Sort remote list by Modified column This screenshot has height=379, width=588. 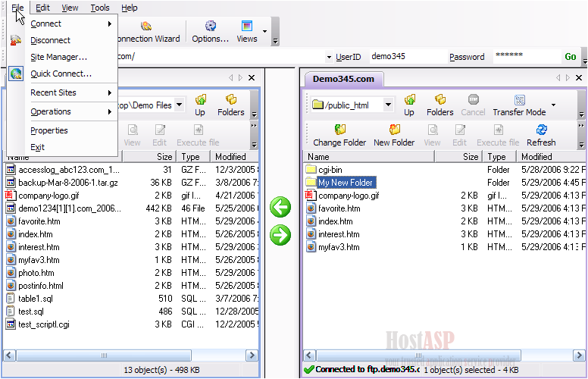(552, 156)
